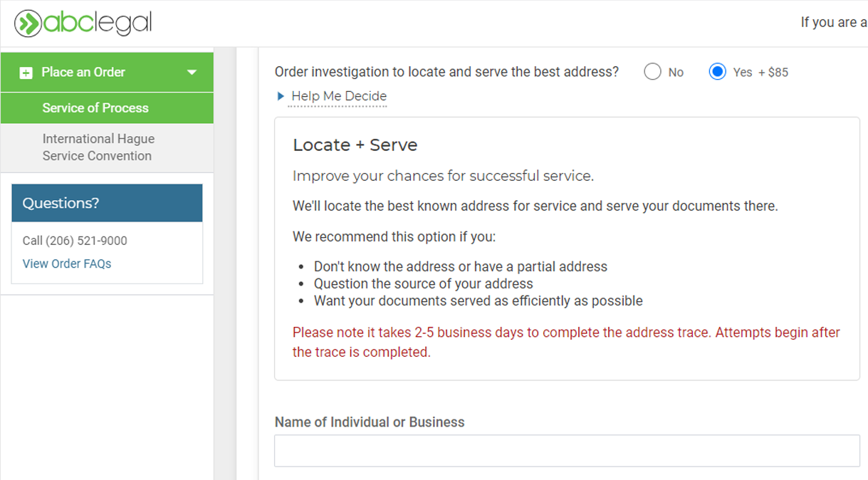Click the Order investigation question label
This screenshot has width=868, height=480.
(x=446, y=72)
